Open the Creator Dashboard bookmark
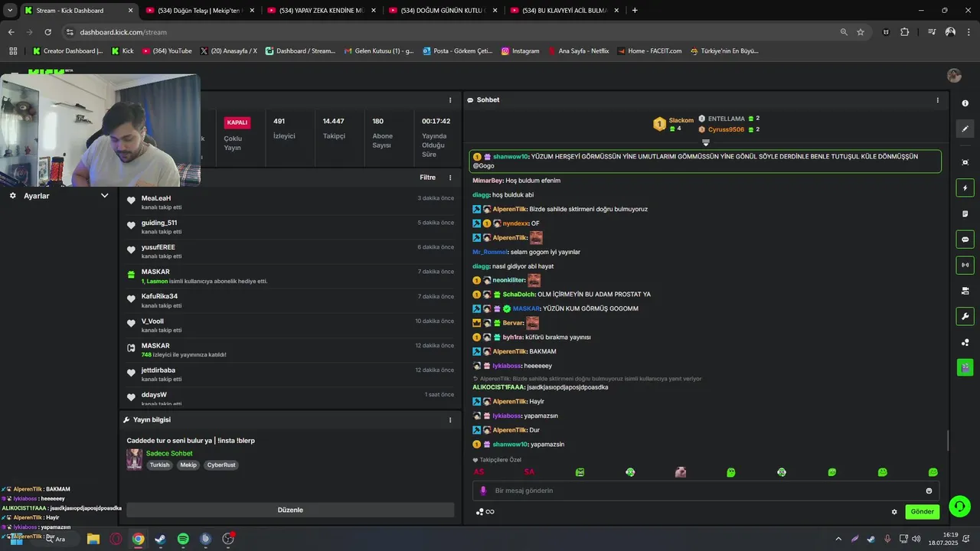This screenshot has width=980, height=551. (x=67, y=51)
